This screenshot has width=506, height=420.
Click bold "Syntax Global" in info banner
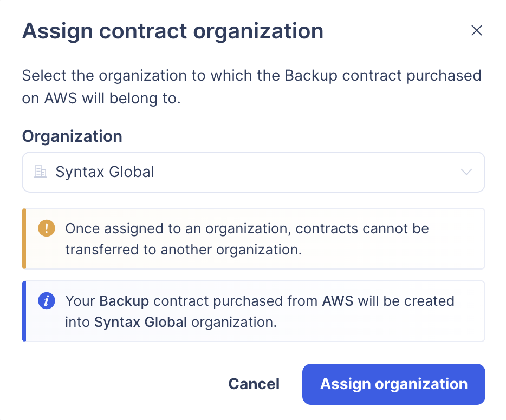[140, 322]
